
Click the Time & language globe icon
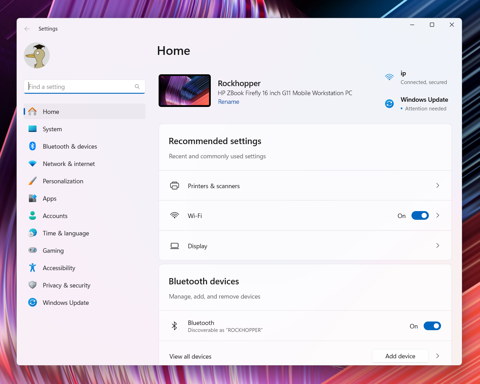pos(32,233)
